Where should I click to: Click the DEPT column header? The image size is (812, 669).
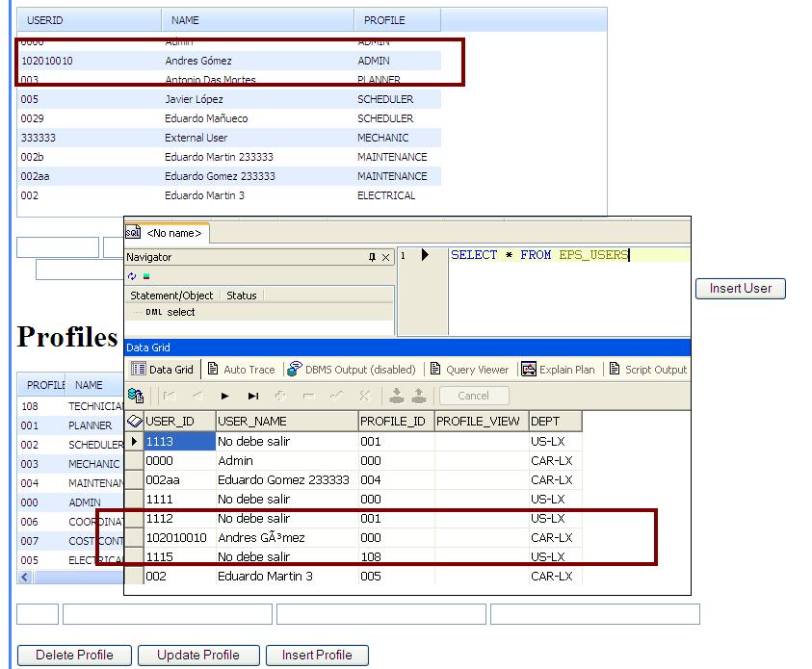(x=555, y=422)
